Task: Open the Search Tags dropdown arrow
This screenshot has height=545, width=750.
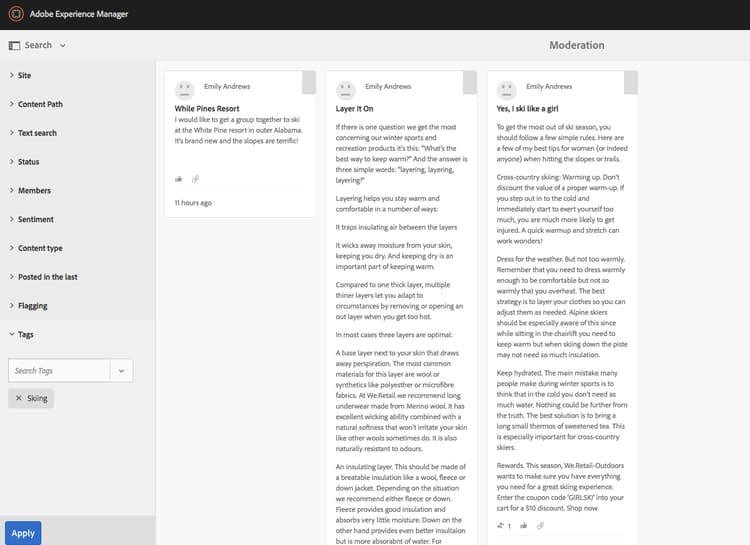Action: click(121, 371)
